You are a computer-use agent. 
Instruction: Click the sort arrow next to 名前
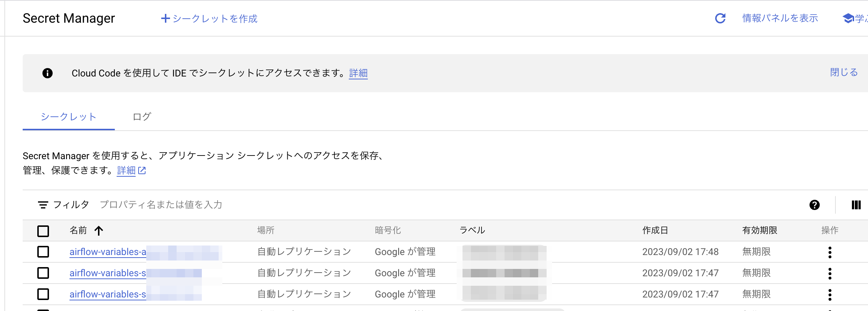tap(99, 231)
